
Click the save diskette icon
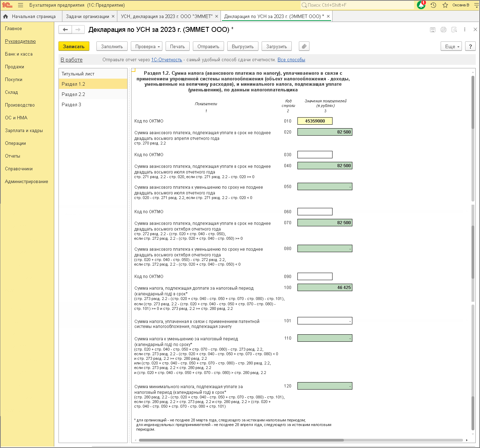432,30
